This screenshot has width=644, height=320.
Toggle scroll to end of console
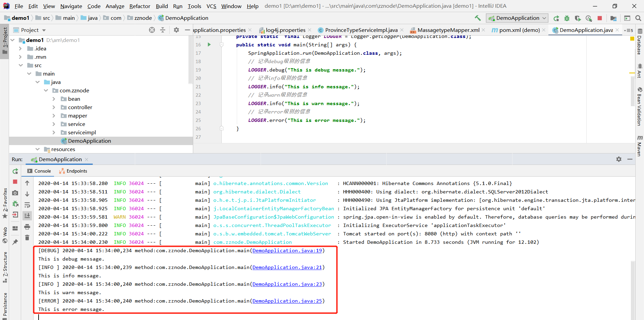coord(27,216)
